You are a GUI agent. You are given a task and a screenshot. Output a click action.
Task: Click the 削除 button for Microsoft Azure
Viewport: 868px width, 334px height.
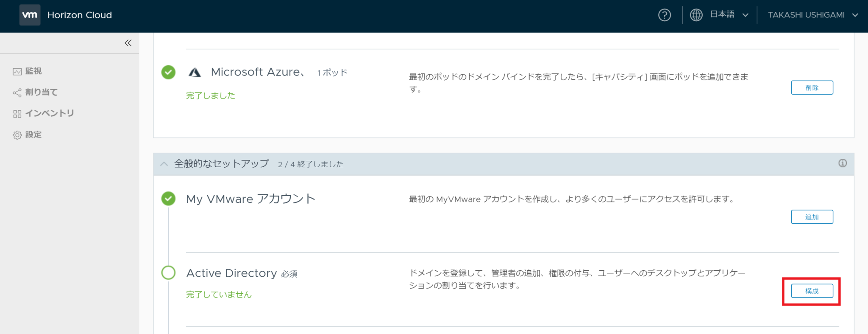click(812, 87)
